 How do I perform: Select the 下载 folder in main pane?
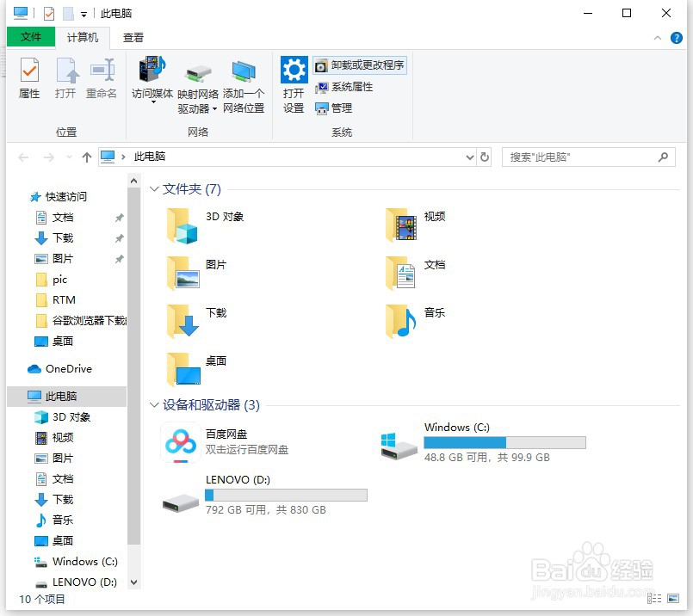pos(183,322)
